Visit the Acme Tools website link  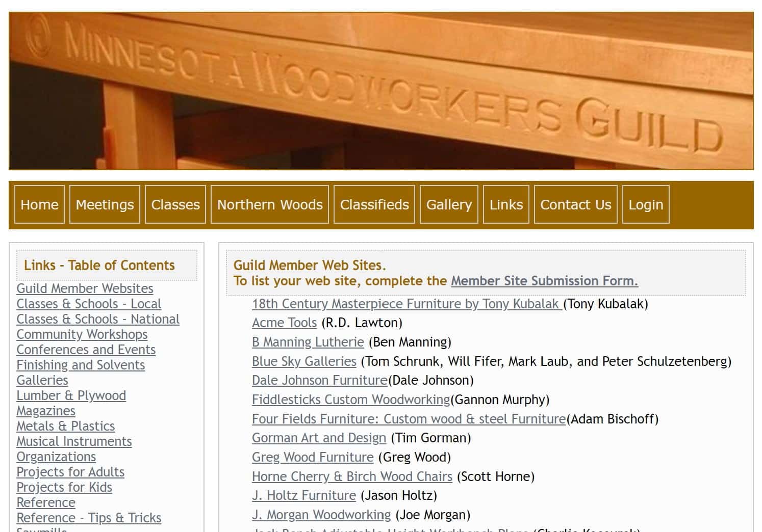click(x=284, y=323)
